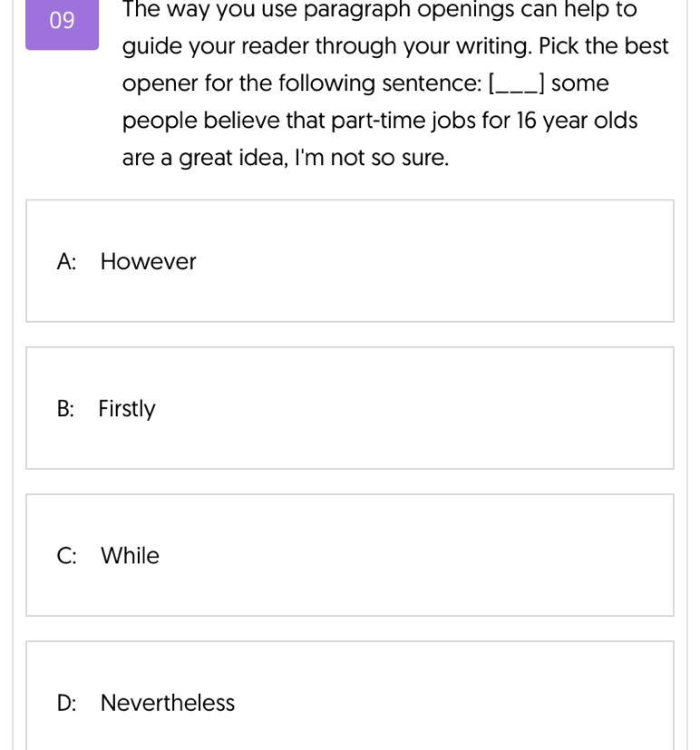The width and height of the screenshot is (700, 750).
Task: Select answer option D: Nevertheless
Action: pyautogui.click(x=350, y=696)
